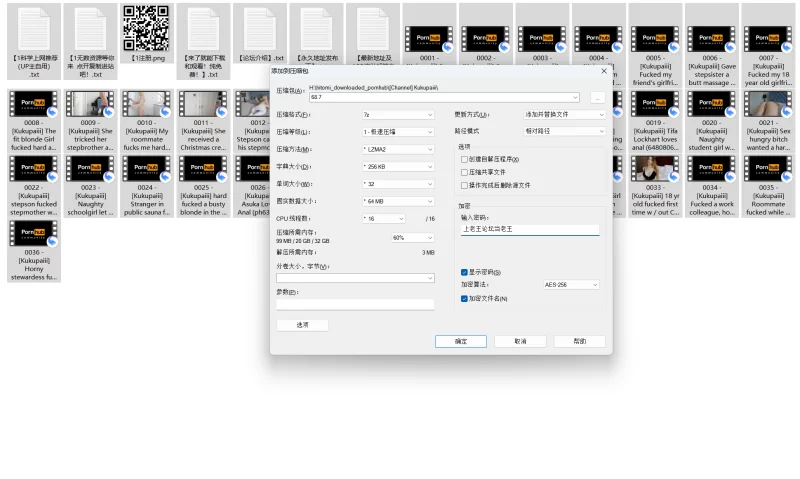
Task: Open the 压缩格式 7z dropdown
Action: pyautogui.click(x=398, y=115)
